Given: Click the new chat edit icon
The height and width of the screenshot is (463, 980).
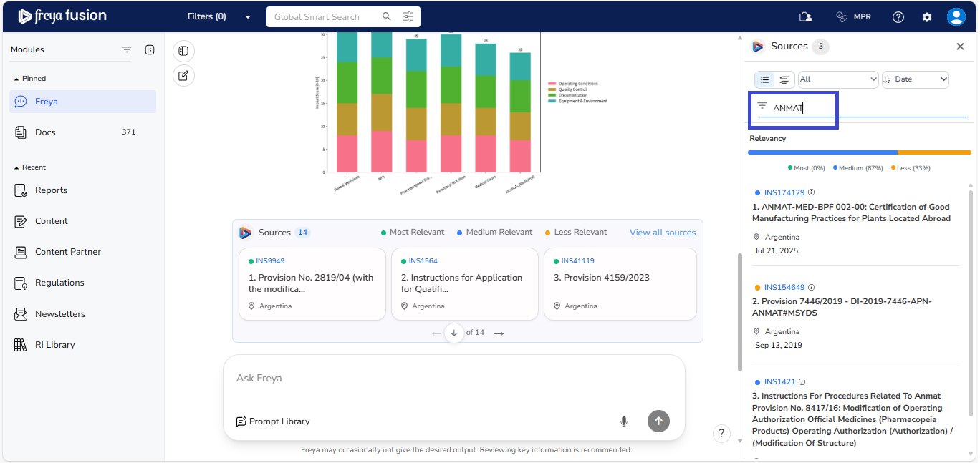Looking at the screenshot, I should click(x=183, y=75).
